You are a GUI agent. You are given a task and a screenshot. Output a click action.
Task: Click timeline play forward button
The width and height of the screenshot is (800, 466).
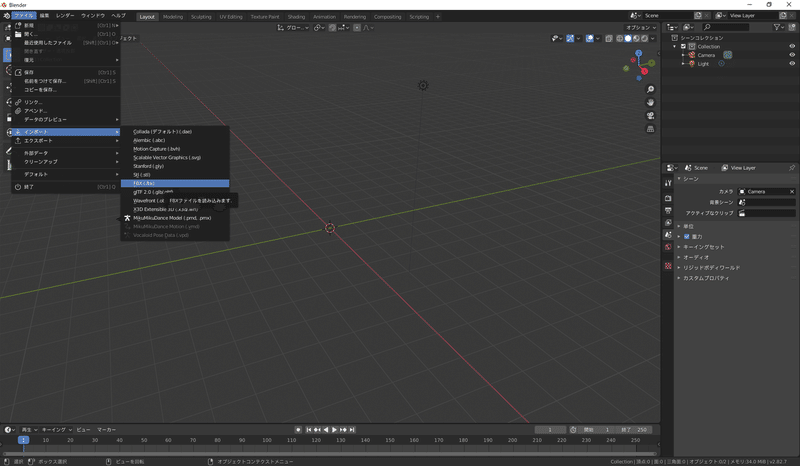[x=335, y=430]
